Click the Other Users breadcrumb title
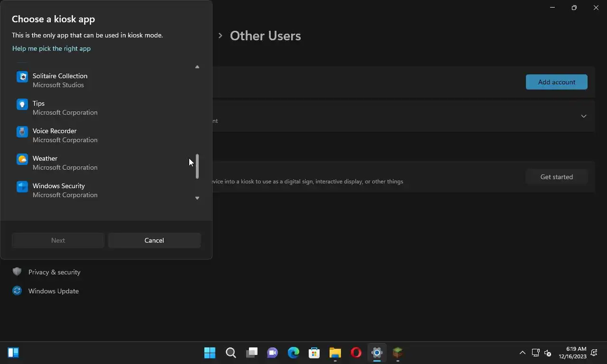This screenshot has width=607, height=364. click(265, 36)
